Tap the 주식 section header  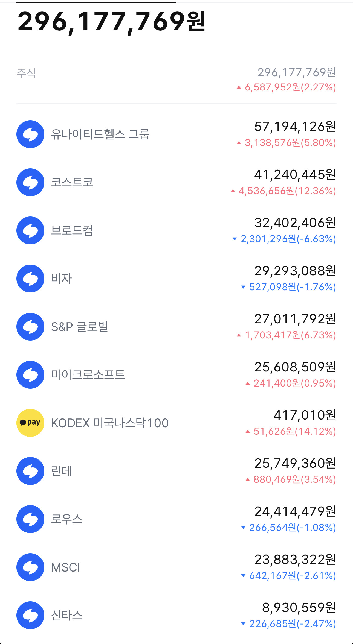pyautogui.click(x=26, y=73)
